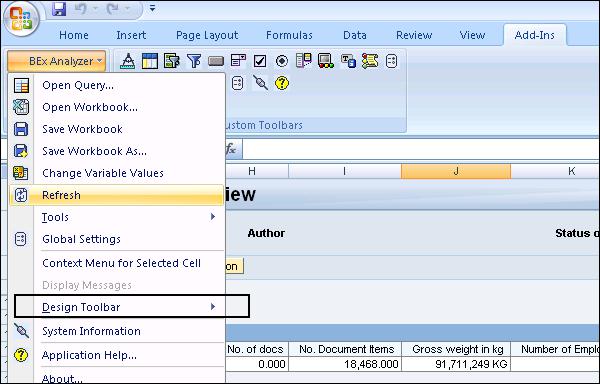This screenshot has width=600, height=384.
Task: Open the Undo history dropdown arrow
Action: click(96, 9)
